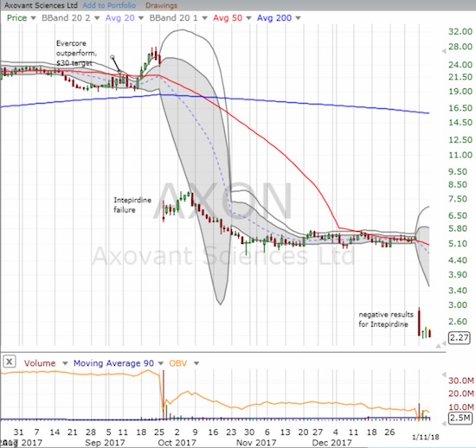
Task: Expand the BBand 20 2 dropdown arrow
Action: (97, 18)
